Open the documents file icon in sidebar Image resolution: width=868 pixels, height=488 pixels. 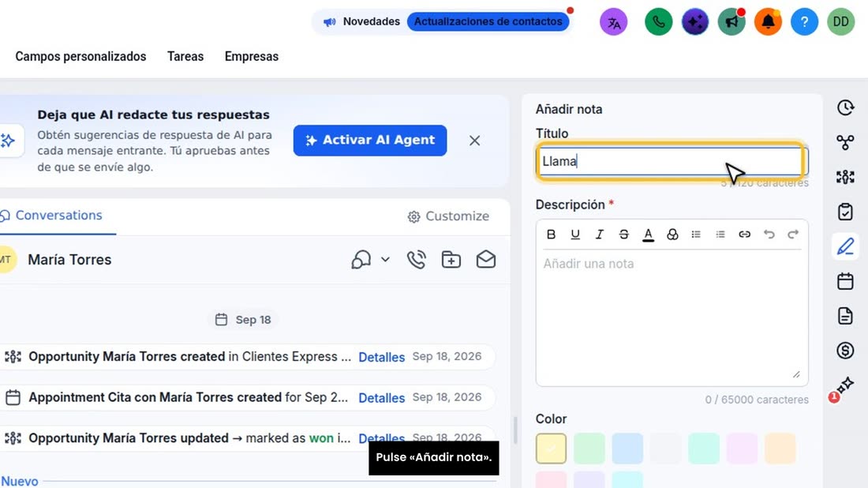845,316
